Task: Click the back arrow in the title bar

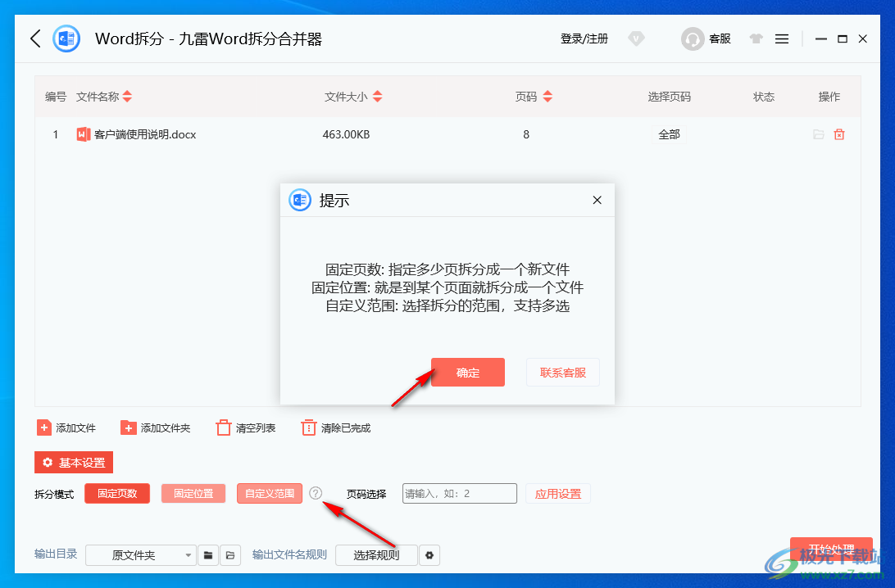Action: click(x=34, y=38)
